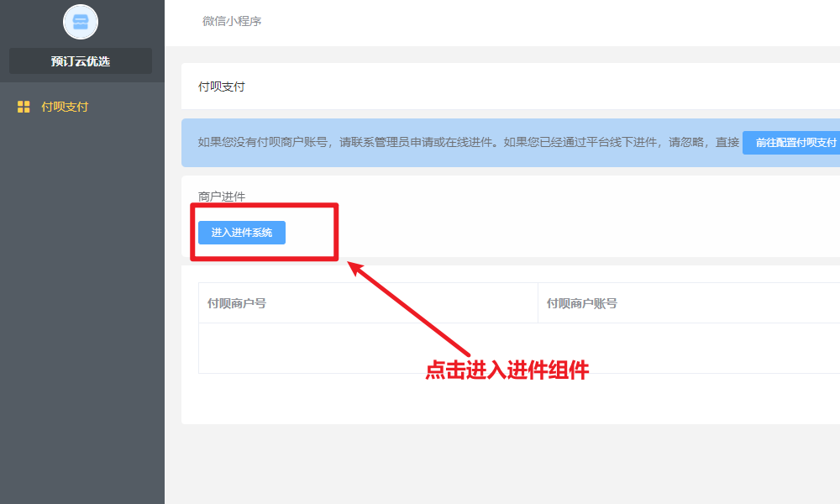Image resolution: width=840 pixels, height=504 pixels.
Task: Click the store logo avatar icon
Action: [81, 22]
